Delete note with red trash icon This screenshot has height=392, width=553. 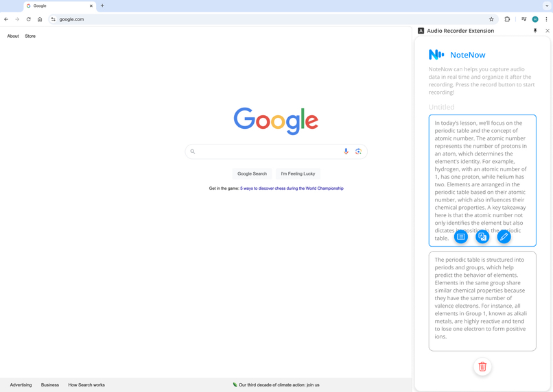(x=482, y=367)
